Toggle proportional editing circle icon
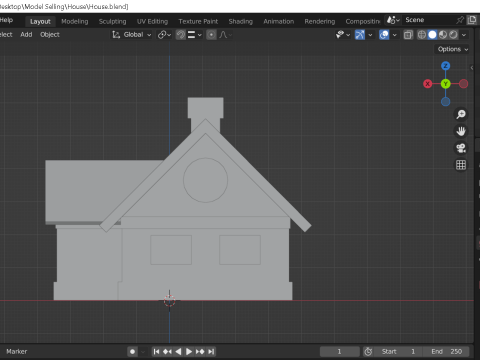The image size is (480, 360). (x=211, y=35)
